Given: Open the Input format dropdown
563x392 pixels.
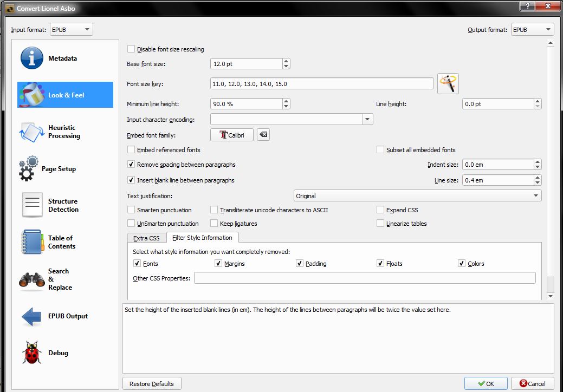Looking at the screenshot, I should (71, 29).
